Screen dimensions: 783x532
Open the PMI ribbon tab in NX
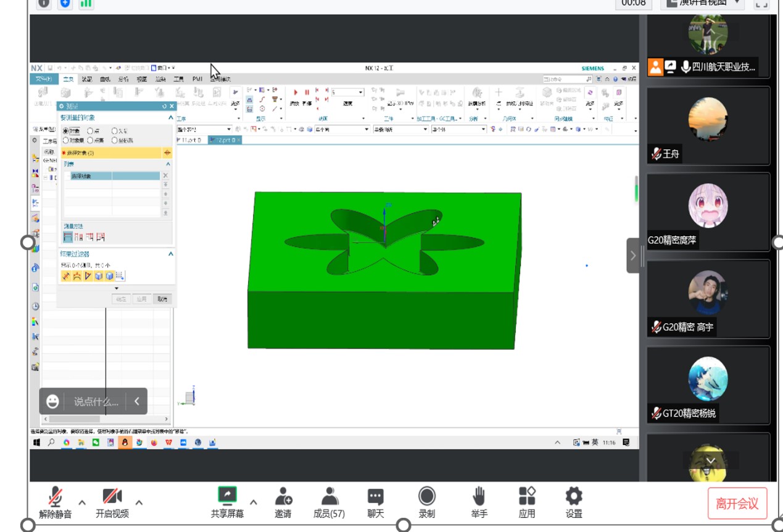point(197,79)
